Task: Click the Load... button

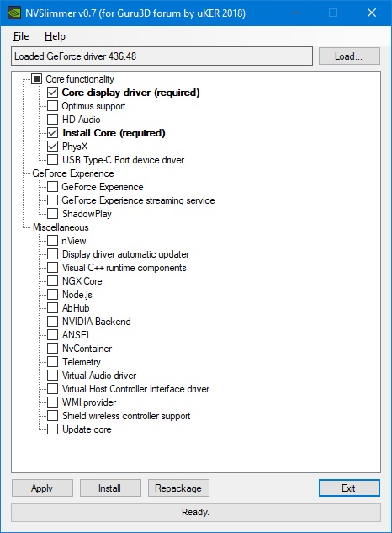Action: tap(349, 56)
